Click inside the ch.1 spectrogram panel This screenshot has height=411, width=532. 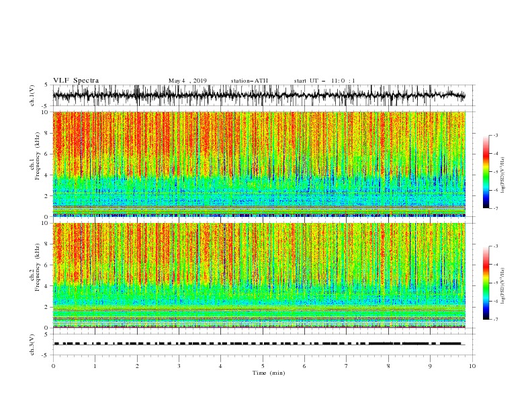(259, 164)
